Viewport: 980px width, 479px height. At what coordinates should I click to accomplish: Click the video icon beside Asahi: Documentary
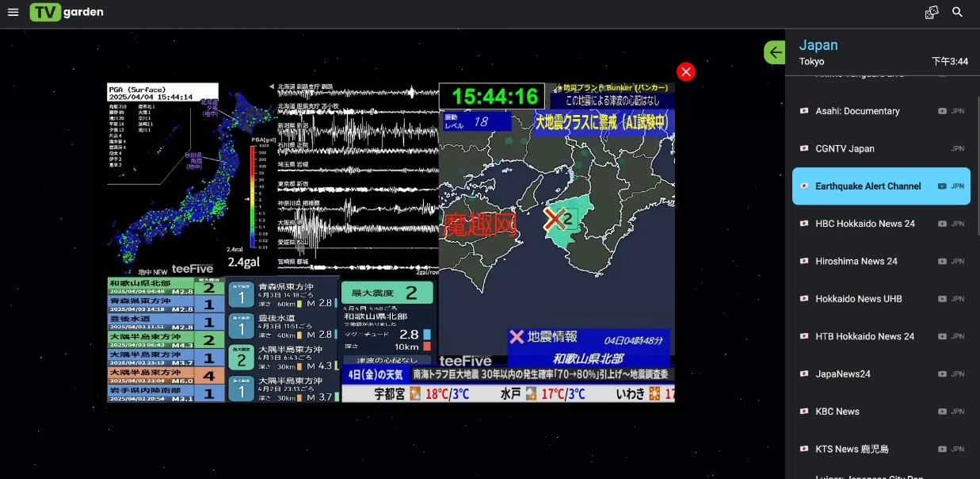point(942,111)
